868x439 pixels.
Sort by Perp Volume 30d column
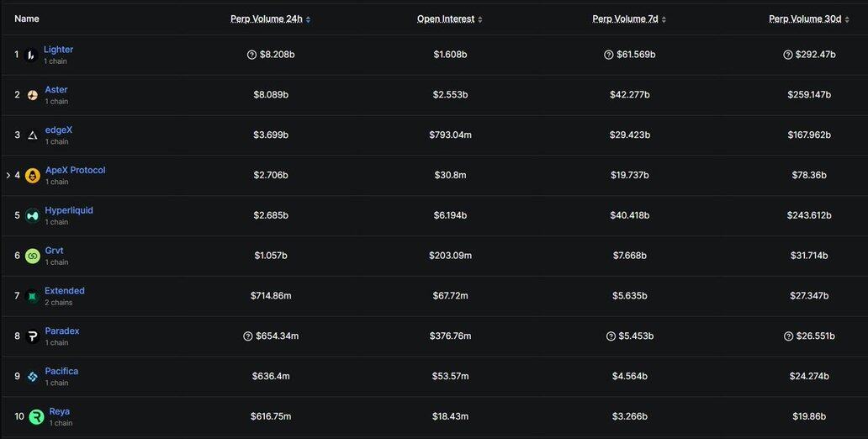pos(808,19)
